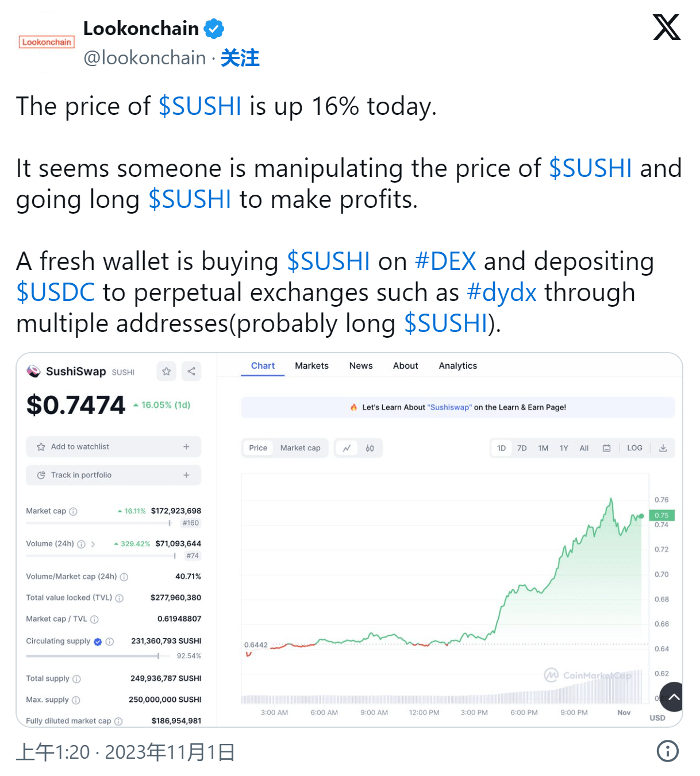This screenshot has width=700, height=776.
Task: Open the calendar date range icon
Action: point(606,448)
